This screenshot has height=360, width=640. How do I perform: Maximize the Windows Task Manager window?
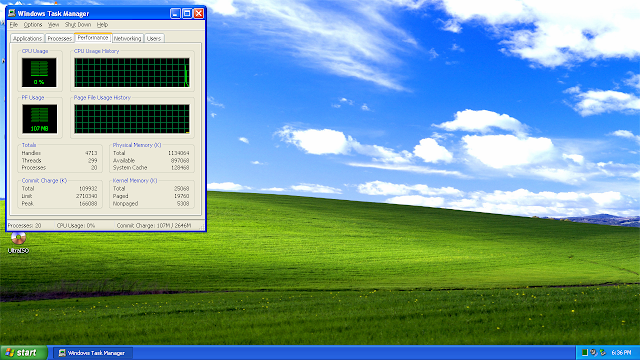click(x=187, y=13)
